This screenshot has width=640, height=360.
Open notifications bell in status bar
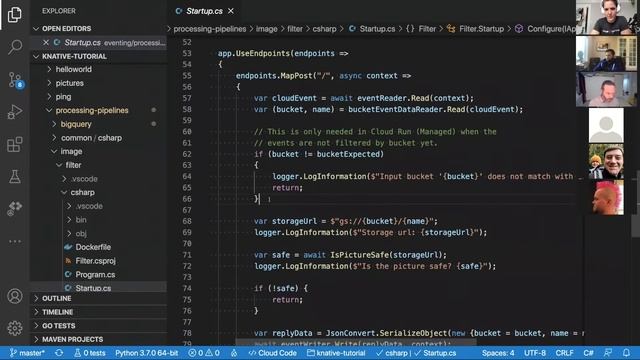[626, 353]
